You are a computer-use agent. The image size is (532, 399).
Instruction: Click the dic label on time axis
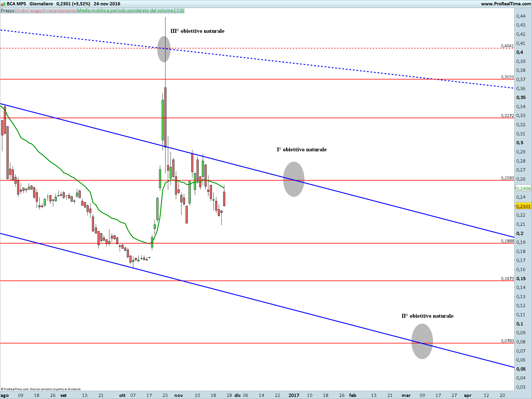click(238, 395)
